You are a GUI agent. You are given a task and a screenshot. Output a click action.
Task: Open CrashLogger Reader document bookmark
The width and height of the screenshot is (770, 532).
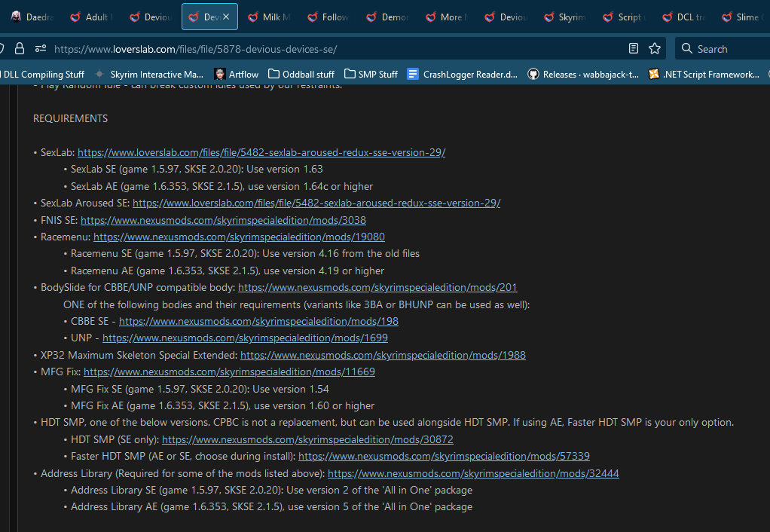point(463,74)
